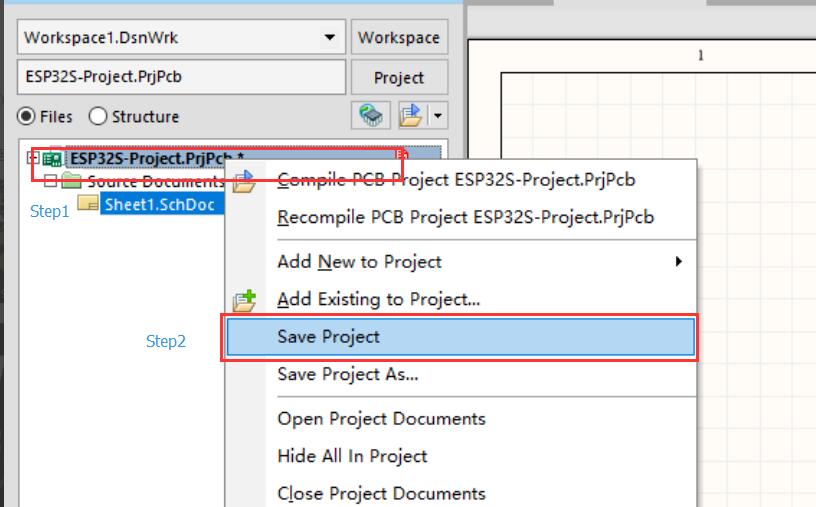
Task: Click the Add Existing to Project icon
Action: 244,300
